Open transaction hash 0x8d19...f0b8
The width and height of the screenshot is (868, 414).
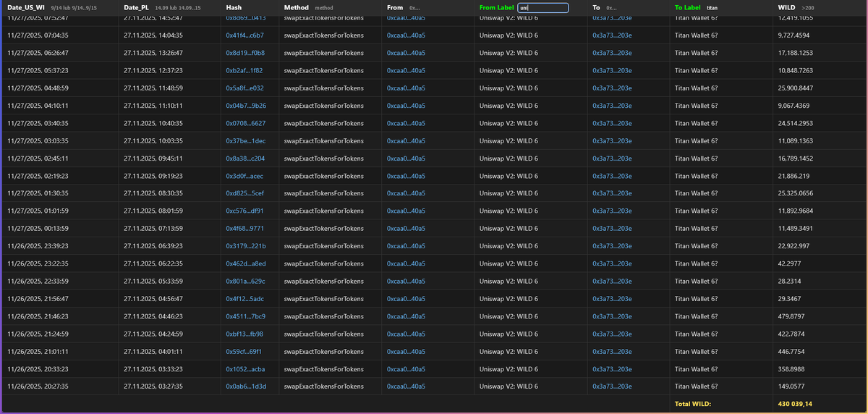click(x=245, y=53)
